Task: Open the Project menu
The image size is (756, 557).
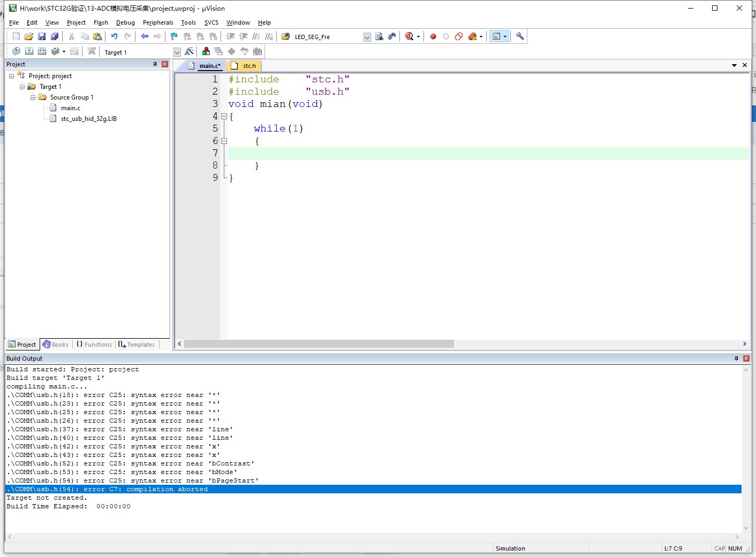Action: point(76,22)
